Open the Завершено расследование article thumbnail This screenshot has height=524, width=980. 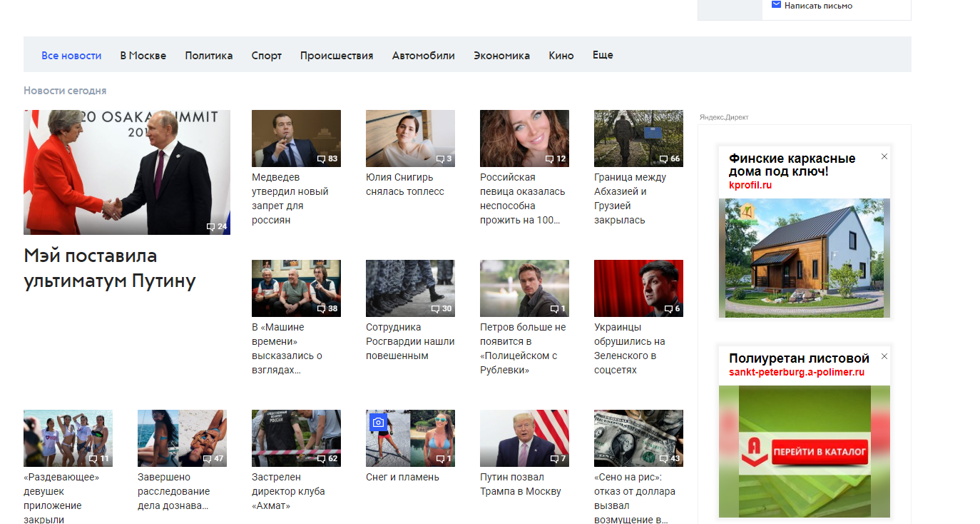click(182, 438)
